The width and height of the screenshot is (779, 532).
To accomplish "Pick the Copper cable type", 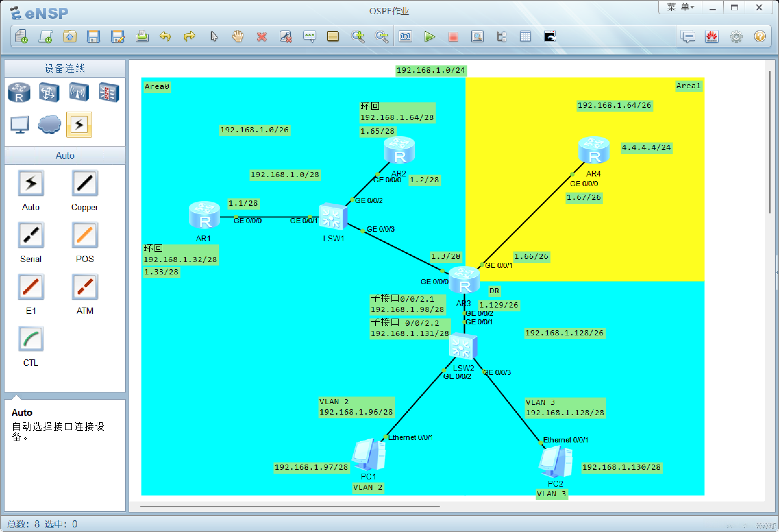I will [84, 183].
